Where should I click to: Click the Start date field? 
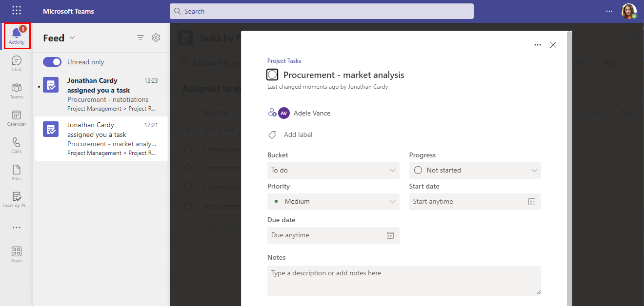(x=475, y=201)
